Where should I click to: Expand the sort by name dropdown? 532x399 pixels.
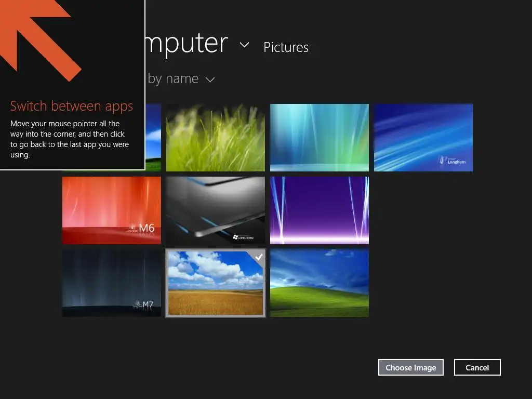click(x=210, y=79)
